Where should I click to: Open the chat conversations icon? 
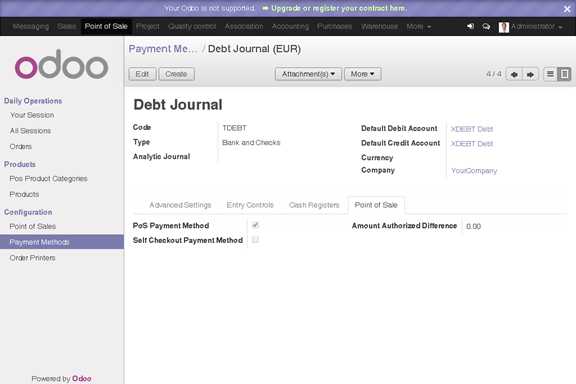pos(486,26)
